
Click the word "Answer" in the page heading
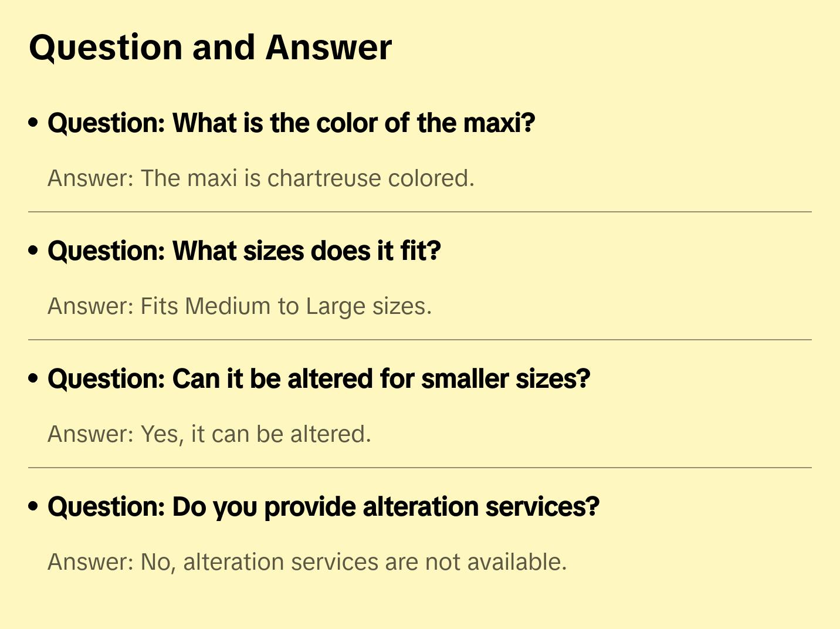(328, 48)
